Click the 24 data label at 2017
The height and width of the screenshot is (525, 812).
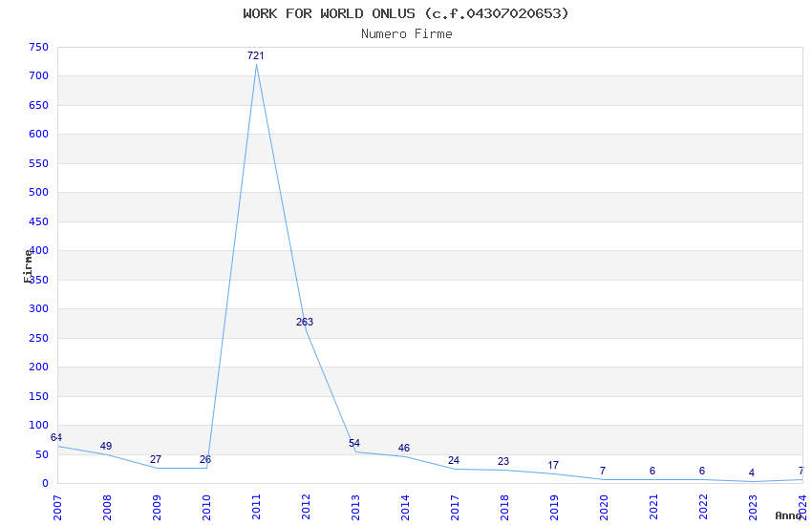[x=454, y=460]
